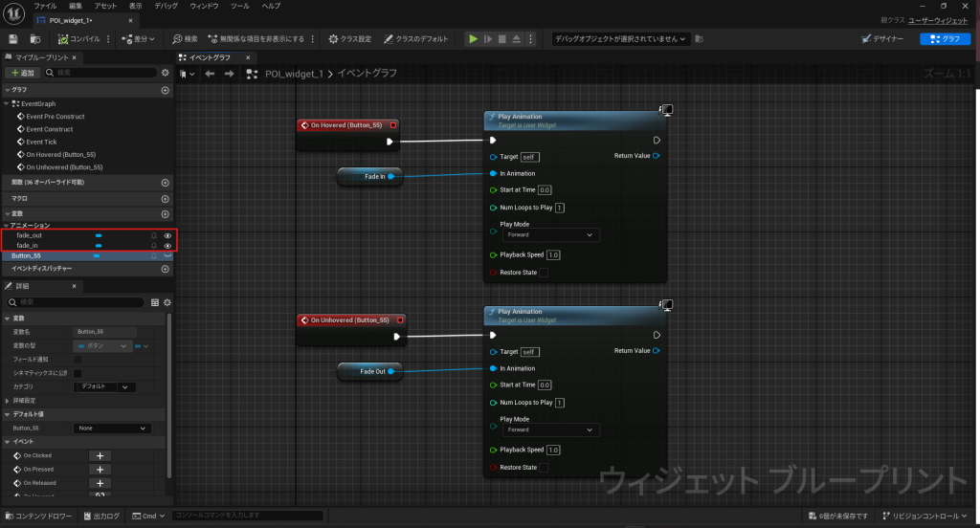Click the green Play simulation button
This screenshot has width=980, height=528.
[x=472, y=39]
